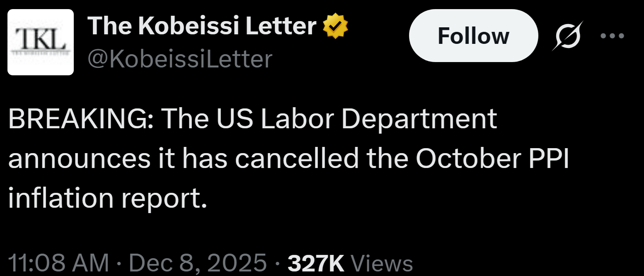Open The Kobeissi Letter display name
The height and width of the screenshot is (276, 644).
[x=201, y=26]
